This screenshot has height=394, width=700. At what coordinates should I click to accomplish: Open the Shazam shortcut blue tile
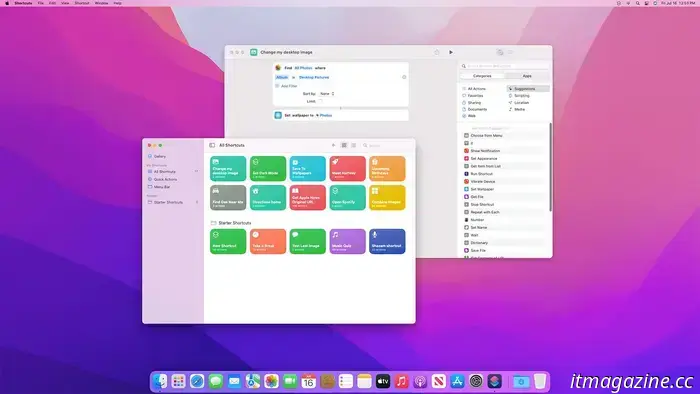click(387, 241)
